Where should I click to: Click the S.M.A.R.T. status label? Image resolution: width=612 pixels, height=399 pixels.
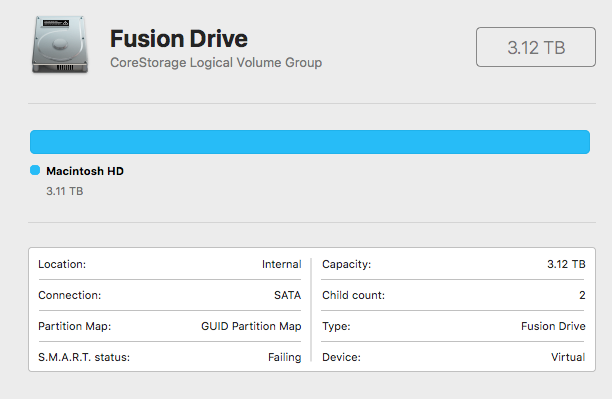[84, 357]
